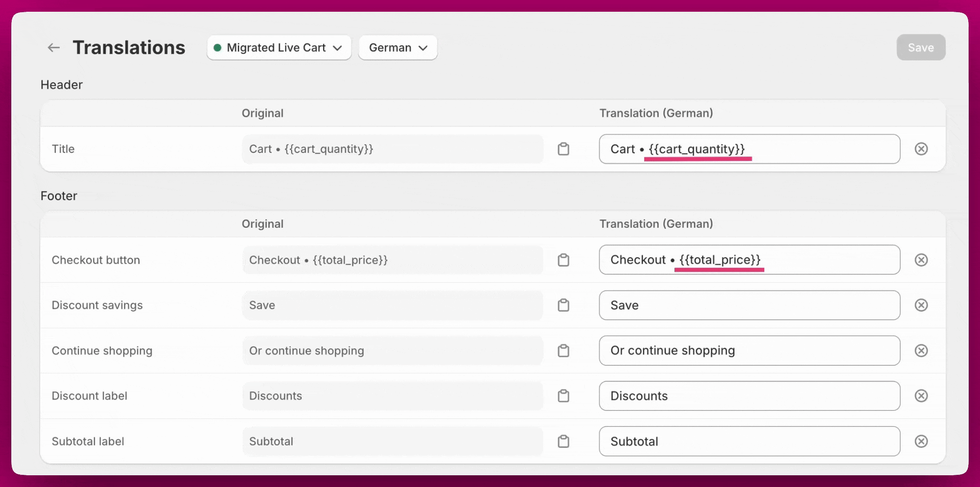Click the back arrow beside Translations
The width and height of the screenshot is (980, 487).
click(54, 48)
